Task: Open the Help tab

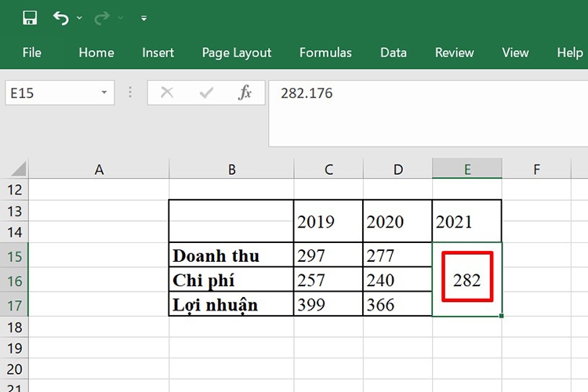Action: (x=570, y=53)
